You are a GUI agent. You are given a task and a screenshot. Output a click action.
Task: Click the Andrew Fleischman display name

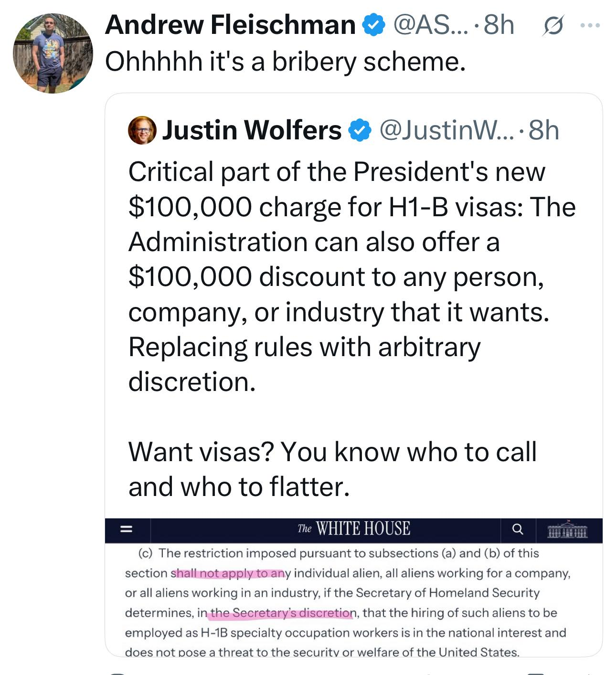(x=230, y=25)
